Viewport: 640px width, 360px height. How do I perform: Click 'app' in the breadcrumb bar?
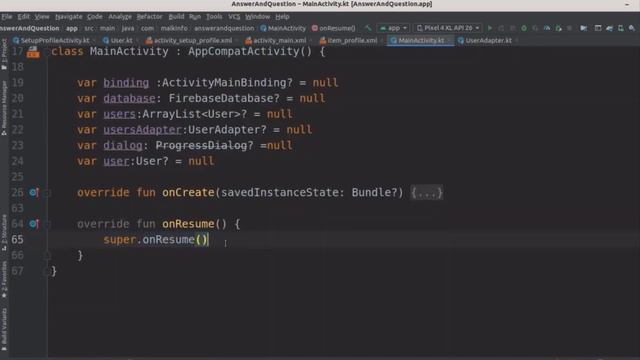(72, 28)
